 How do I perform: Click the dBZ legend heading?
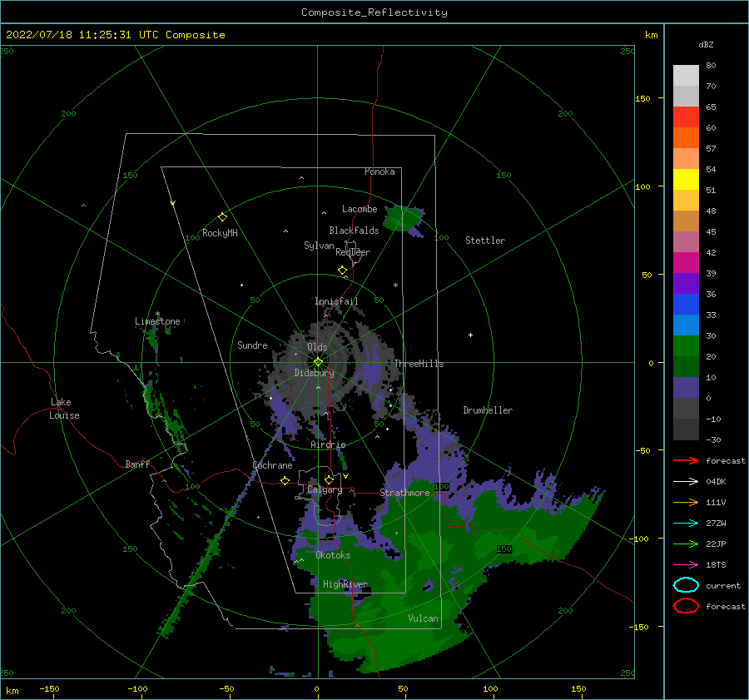click(x=706, y=44)
